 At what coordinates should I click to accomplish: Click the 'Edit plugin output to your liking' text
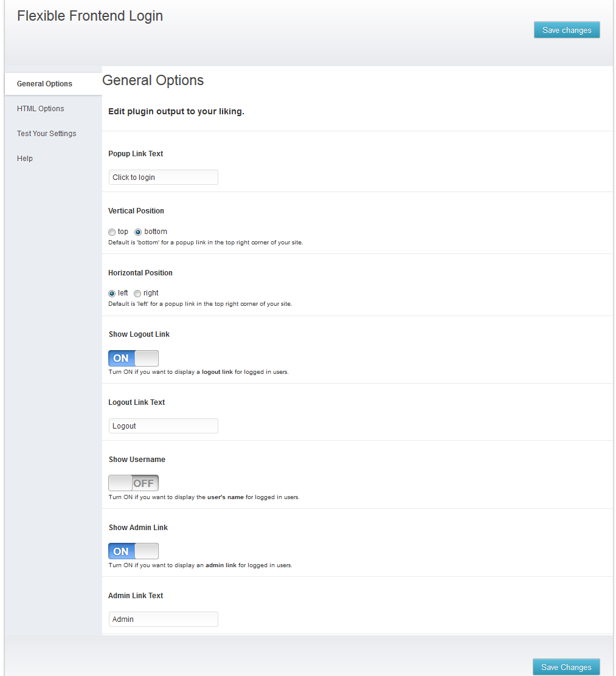pos(176,111)
